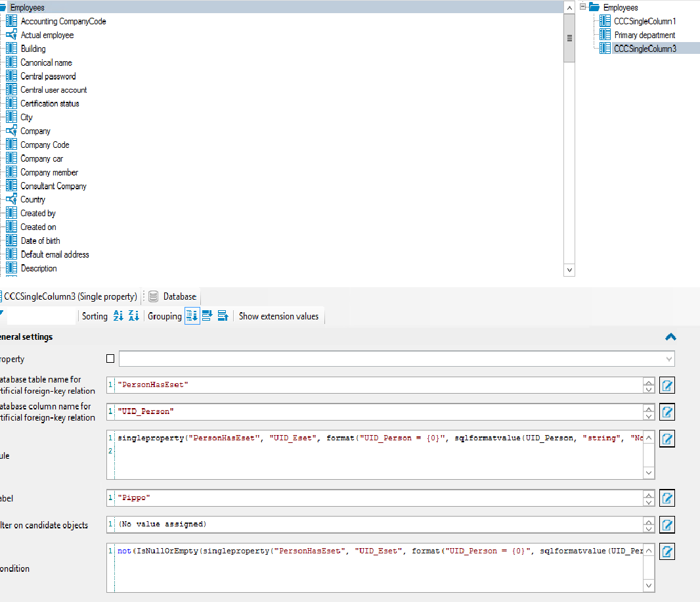700x602 pixels.
Task: Click the condition field scroll down arrow
Action: (649, 586)
